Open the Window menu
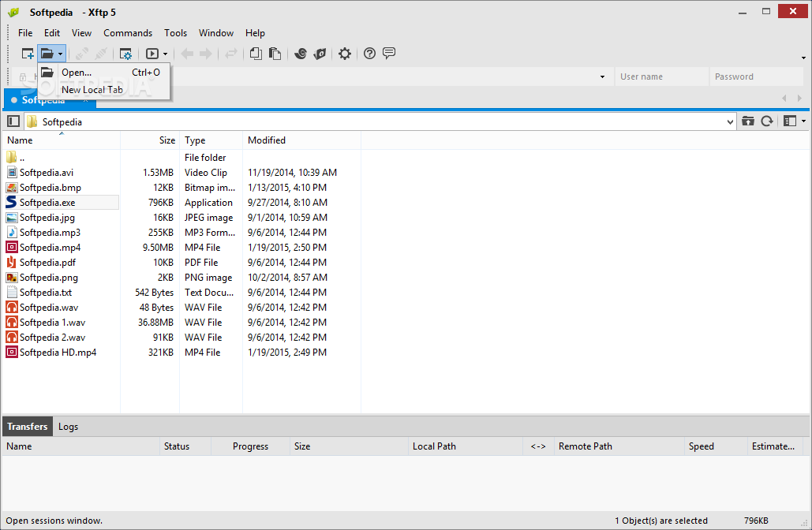 point(216,33)
